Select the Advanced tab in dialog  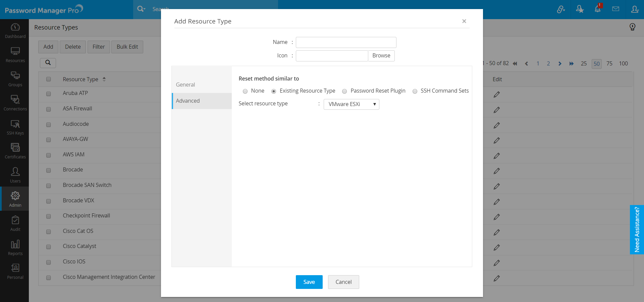[188, 101]
